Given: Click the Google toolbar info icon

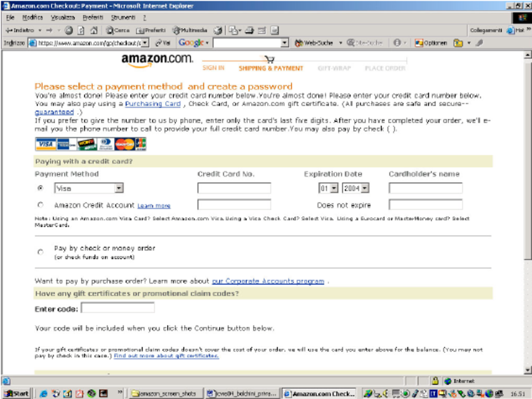Looking at the screenshot, I should click(397, 43).
